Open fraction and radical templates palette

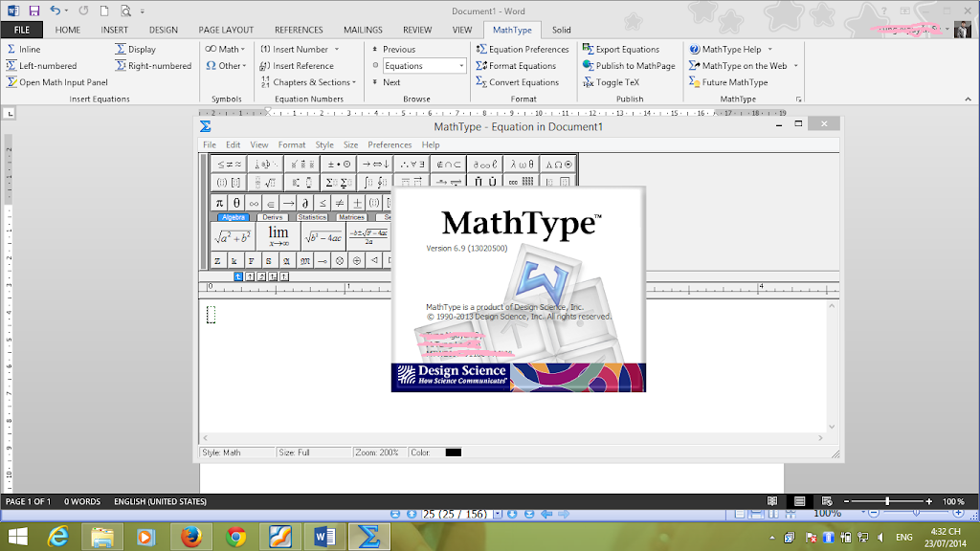pos(265,183)
